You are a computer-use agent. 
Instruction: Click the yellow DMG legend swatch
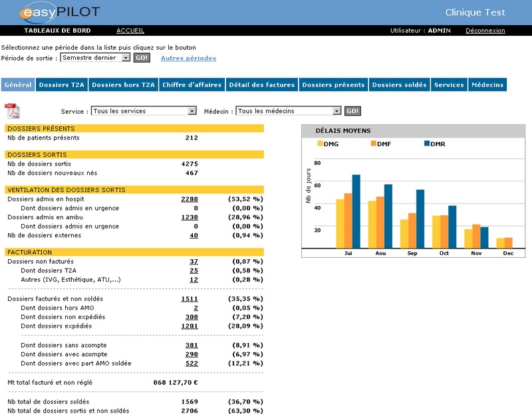click(x=320, y=144)
